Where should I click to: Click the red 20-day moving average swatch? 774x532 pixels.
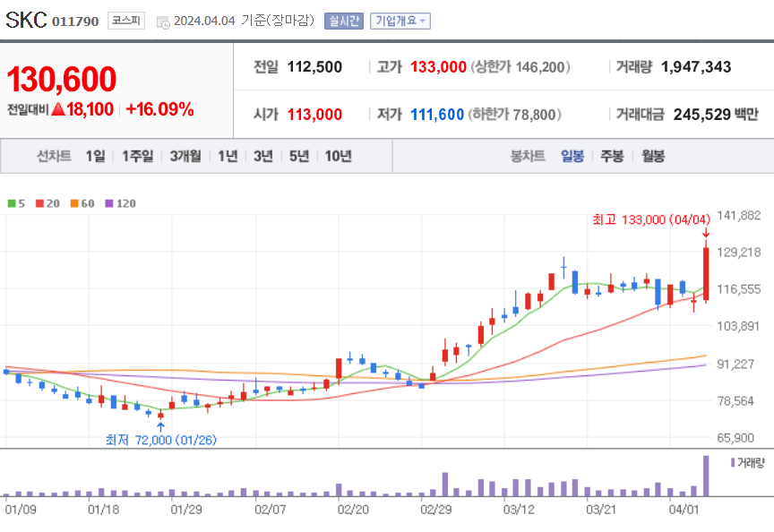click(x=40, y=203)
